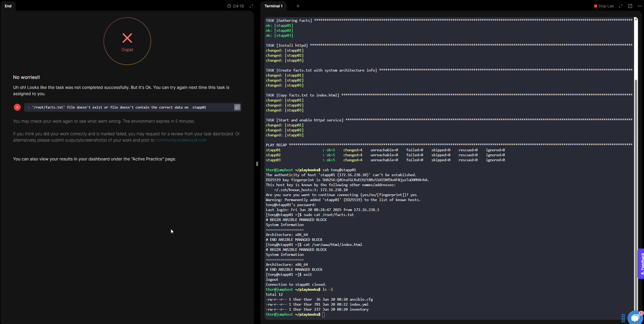Expand the terminal panel to fullscreen
644x324 pixels.
621,6
